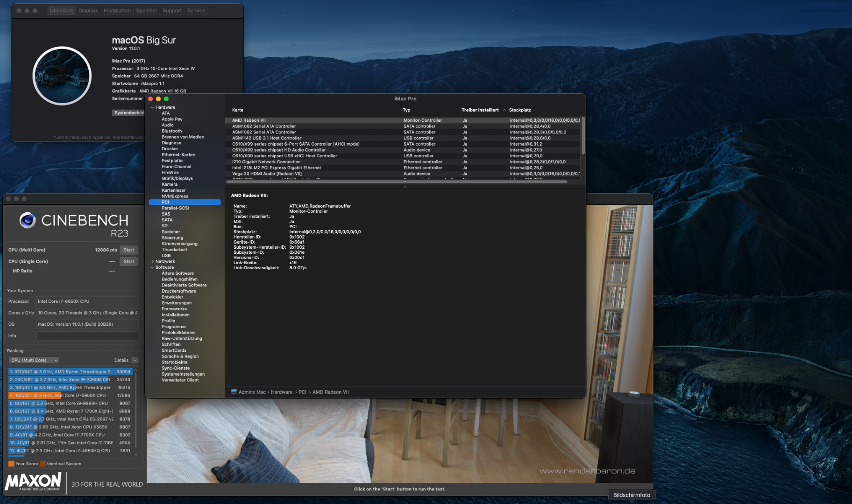Select ATA in the Hardware sidebar
The width and height of the screenshot is (852, 504).
tap(166, 113)
